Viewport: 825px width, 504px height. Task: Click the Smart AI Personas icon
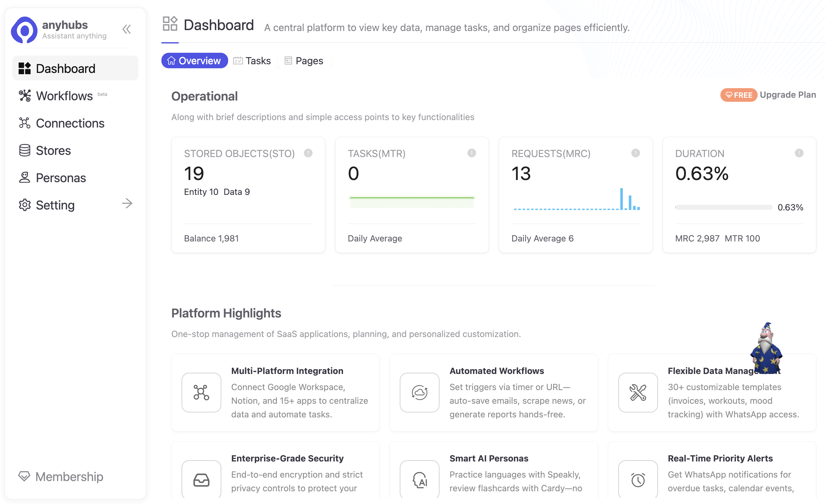tap(420, 480)
